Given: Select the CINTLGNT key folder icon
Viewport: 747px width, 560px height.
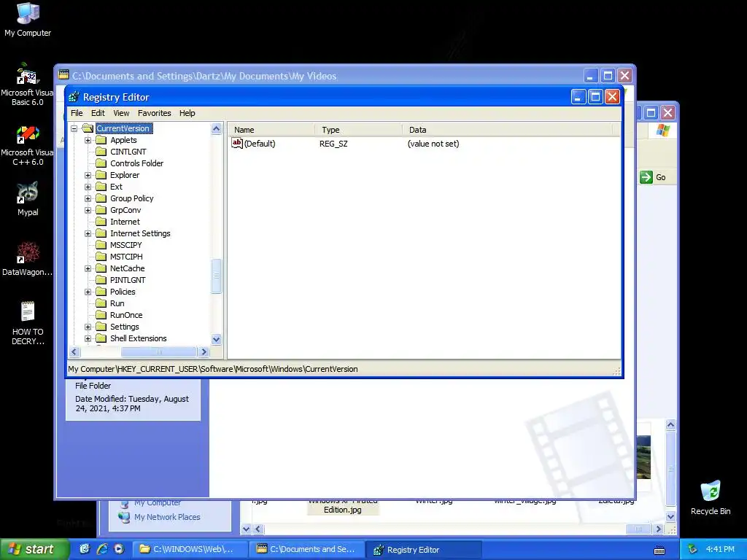Looking at the screenshot, I should pos(101,152).
